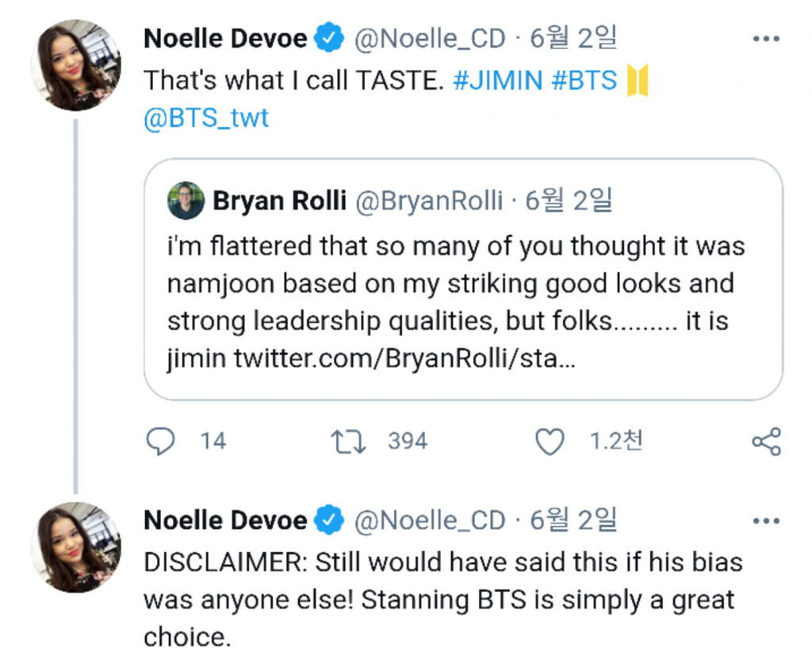This screenshot has height=672, width=812.
Task: Click the yellow BTS emoji icon
Action: (x=638, y=80)
